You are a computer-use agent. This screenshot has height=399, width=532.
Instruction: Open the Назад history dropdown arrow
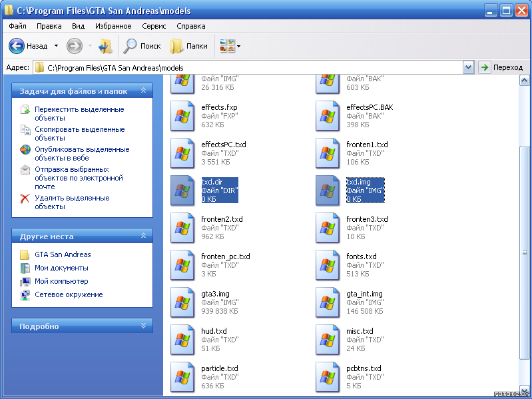click(57, 46)
